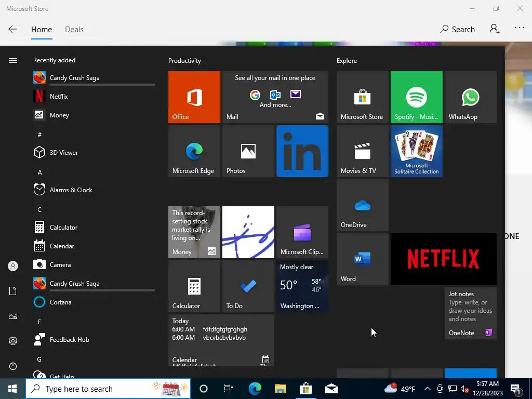Open the Microsoft Clipchamp tile

302,232
